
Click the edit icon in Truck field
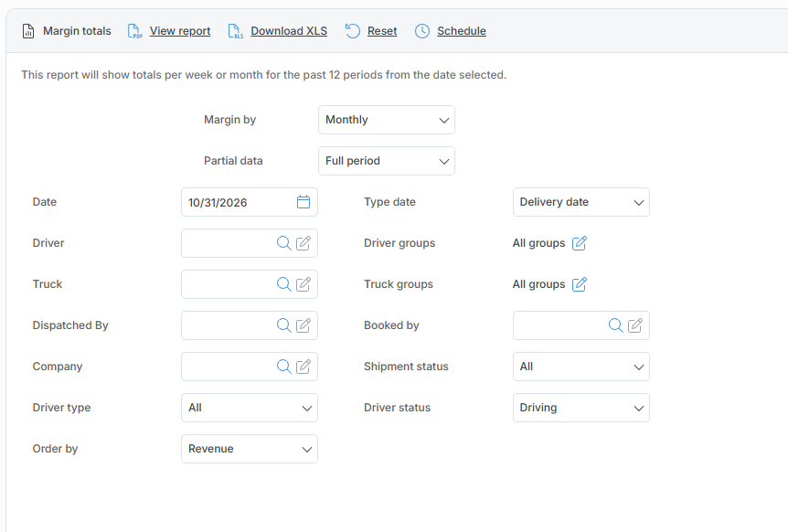tap(303, 284)
